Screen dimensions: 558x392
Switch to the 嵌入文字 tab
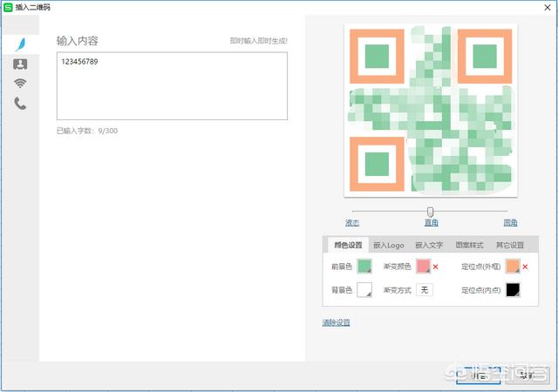click(x=429, y=245)
